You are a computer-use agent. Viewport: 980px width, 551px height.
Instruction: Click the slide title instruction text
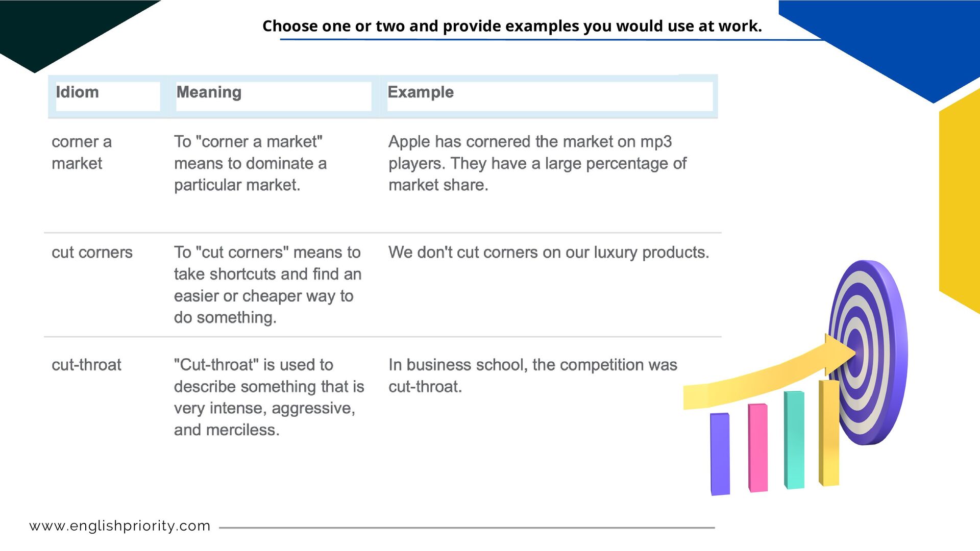512,26
